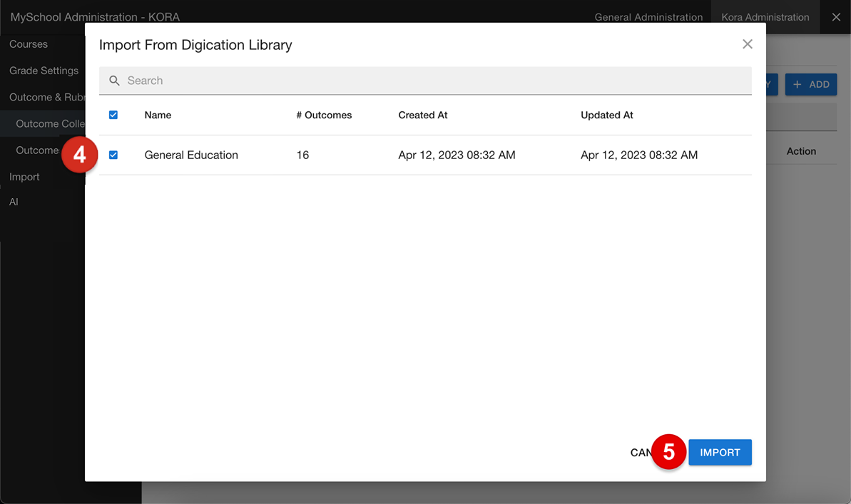This screenshot has height=504, width=851.
Task: Click the Cancel button in dialog
Action: 641,453
